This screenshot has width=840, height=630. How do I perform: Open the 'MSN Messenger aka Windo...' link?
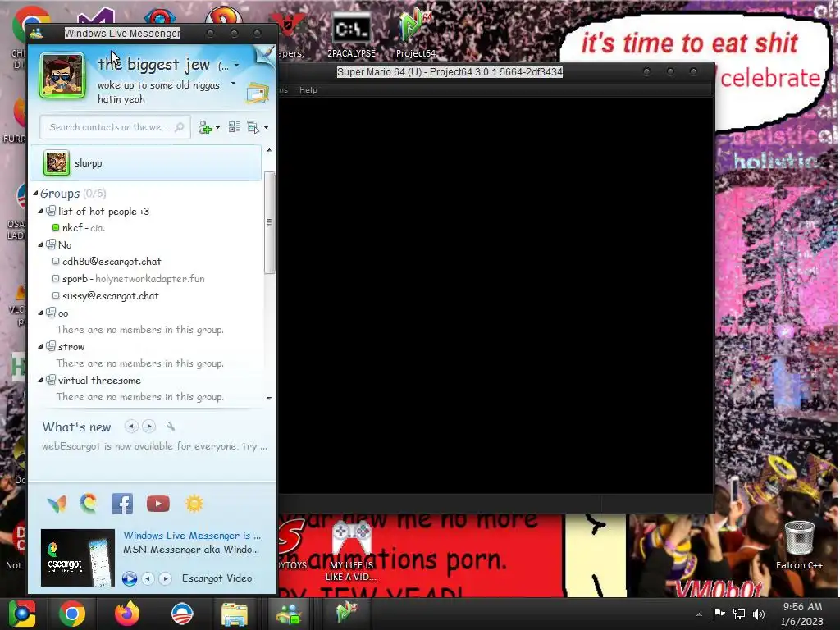[191, 549]
